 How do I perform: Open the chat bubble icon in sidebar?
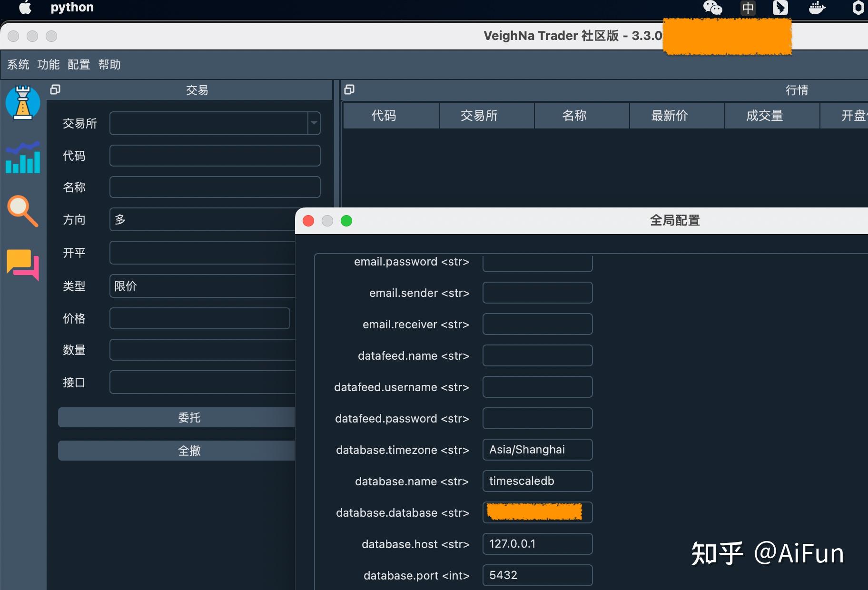[x=23, y=265]
